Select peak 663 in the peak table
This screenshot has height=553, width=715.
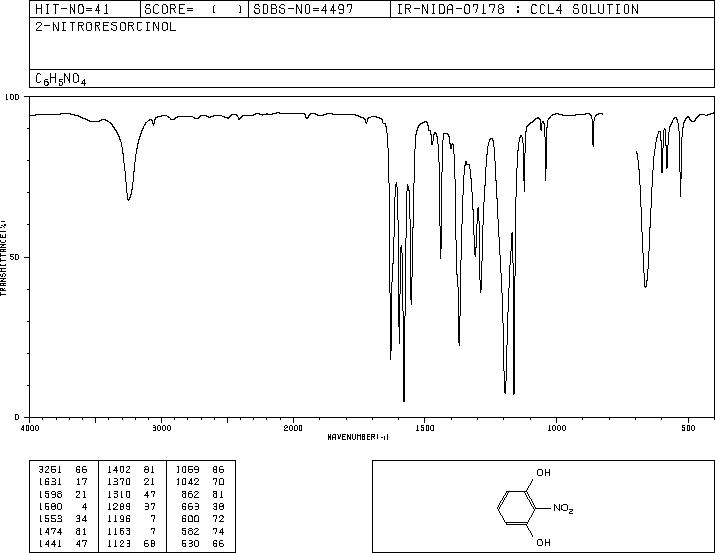(x=190, y=506)
